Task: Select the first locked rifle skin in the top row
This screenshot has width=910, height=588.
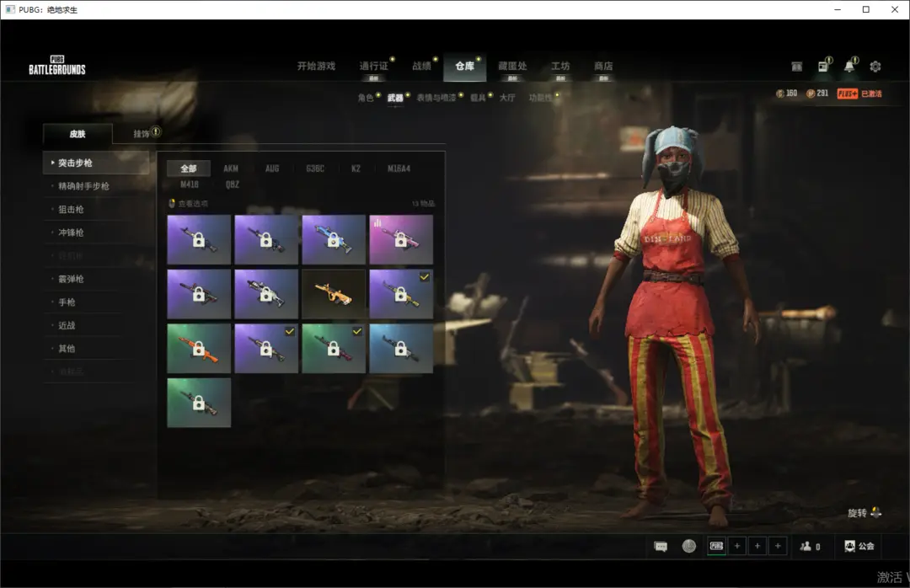Action: (x=199, y=240)
